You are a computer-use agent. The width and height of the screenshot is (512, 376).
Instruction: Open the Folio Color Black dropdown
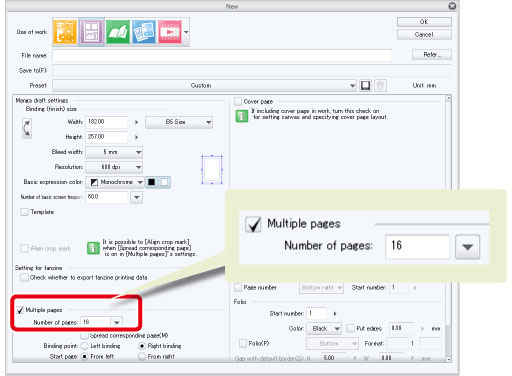tap(324, 329)
